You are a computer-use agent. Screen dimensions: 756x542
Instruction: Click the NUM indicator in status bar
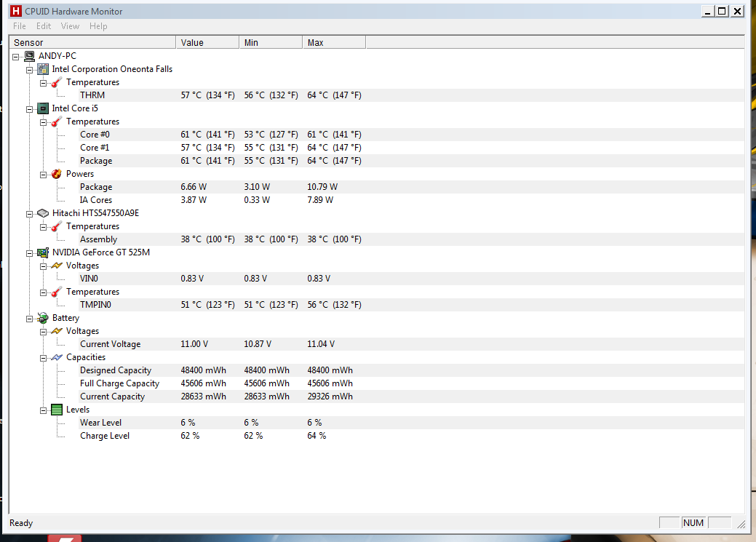(x=693, y=522)
